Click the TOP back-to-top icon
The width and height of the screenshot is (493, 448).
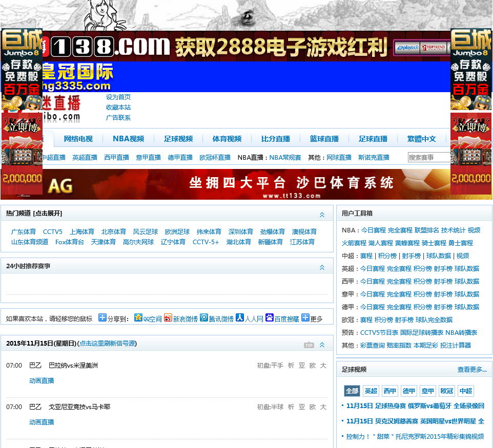(x=309, y=345)
